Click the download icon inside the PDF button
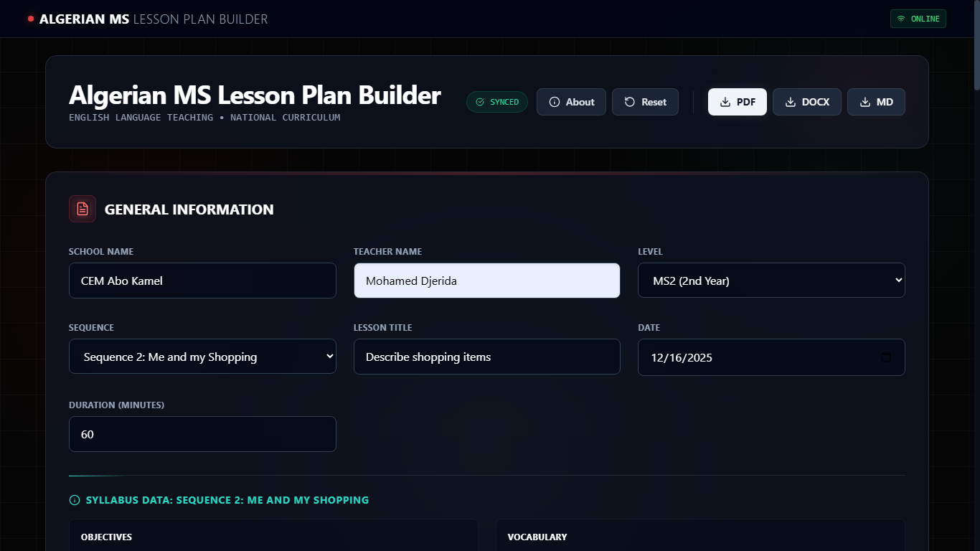The height and width of the screenshot is (551, 980). click(724, 102)
